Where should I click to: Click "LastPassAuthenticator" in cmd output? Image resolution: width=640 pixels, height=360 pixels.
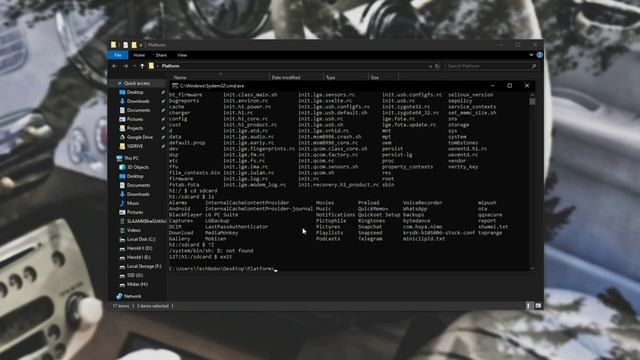pyautogui.click(x=237, y=227)
